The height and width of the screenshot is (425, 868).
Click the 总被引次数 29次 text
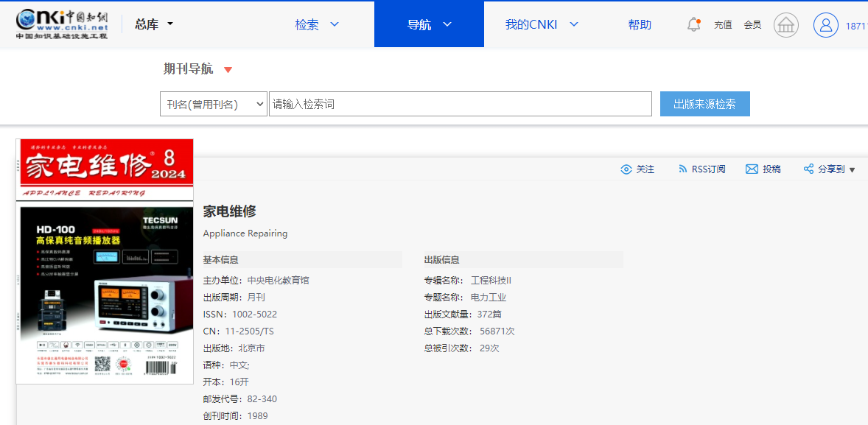coord(462,348)
